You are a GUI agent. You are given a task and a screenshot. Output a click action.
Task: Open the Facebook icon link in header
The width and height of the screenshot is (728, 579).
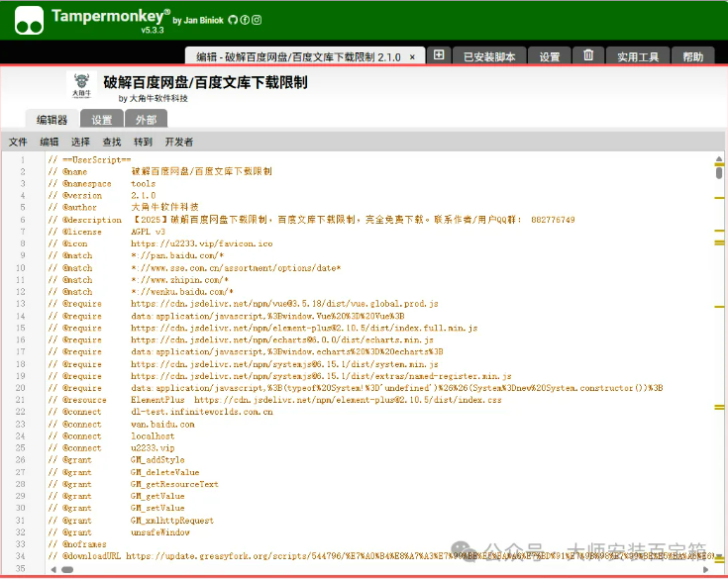tap(245, 20)
